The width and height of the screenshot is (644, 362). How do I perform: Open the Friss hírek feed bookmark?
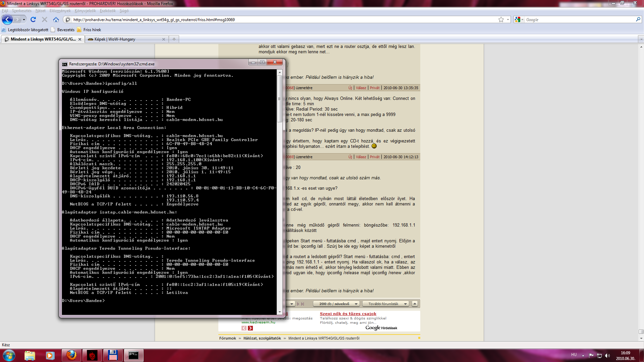pos(89,30)
